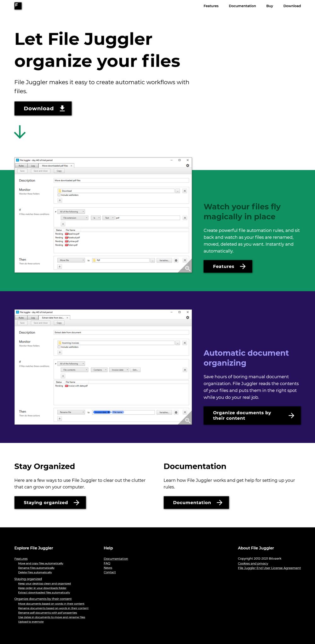Open Features link in footer Explore column
The image size is (315, 644).
[21, 559]
